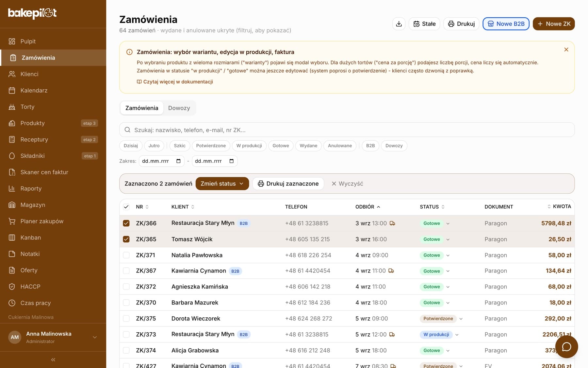Click the download export icon button

[399, 24]
